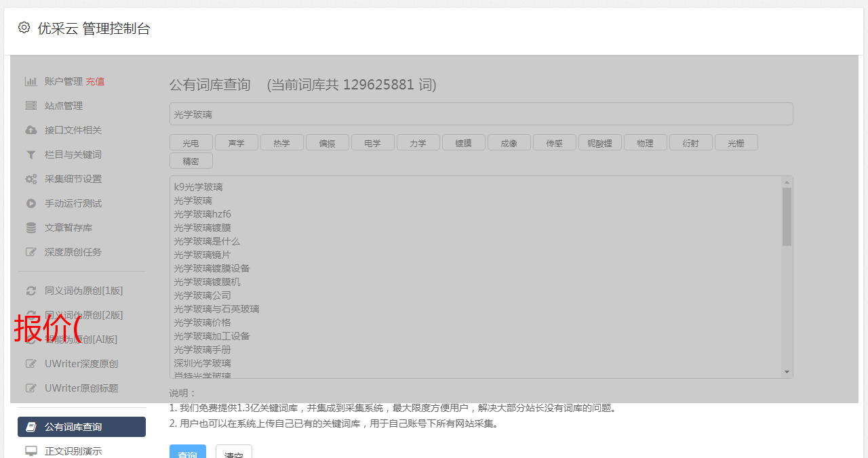Click the server icon for 站点管理

point(31,106)
